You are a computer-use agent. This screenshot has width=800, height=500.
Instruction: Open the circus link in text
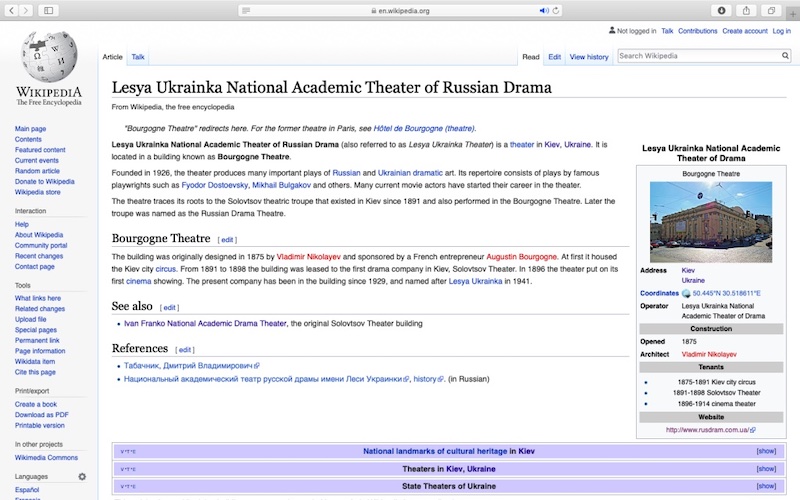click(x=166, y=269)
